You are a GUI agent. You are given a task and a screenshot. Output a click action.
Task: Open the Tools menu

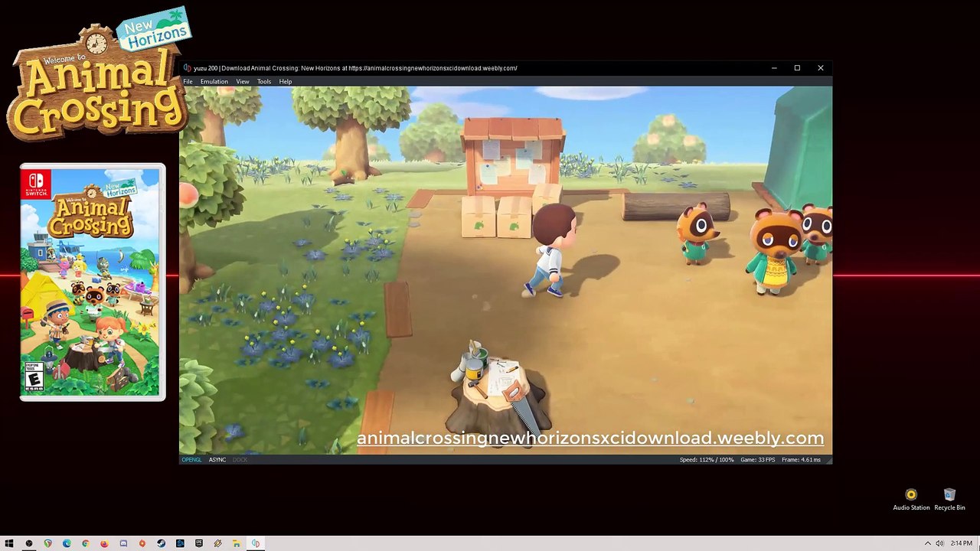264,81
